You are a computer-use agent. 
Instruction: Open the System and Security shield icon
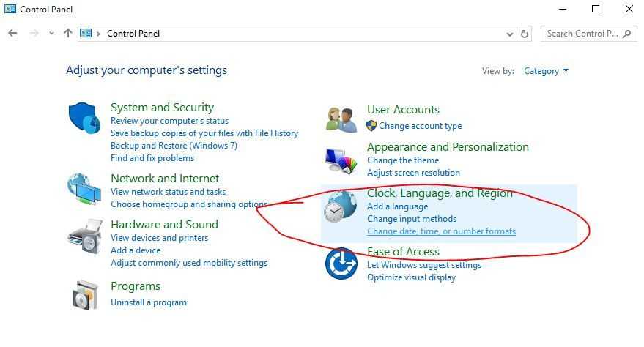pyautogui.click(x=84, y=118)
